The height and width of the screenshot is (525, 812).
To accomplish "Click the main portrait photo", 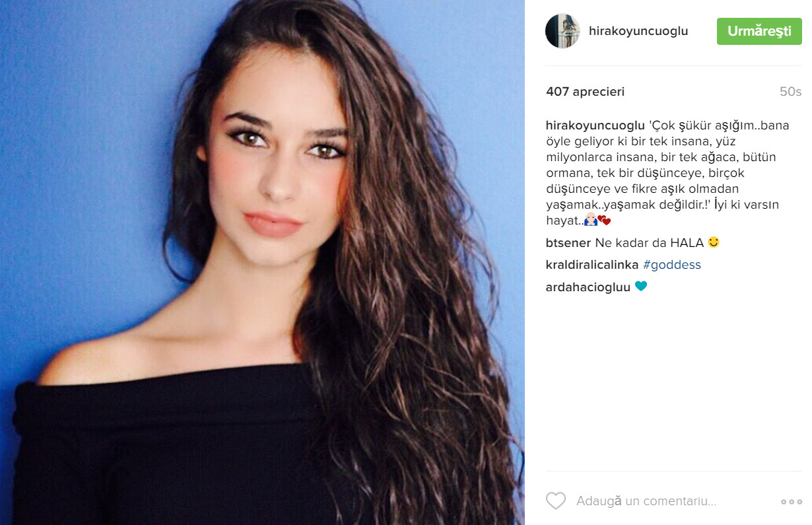I will tap(262, 262).
